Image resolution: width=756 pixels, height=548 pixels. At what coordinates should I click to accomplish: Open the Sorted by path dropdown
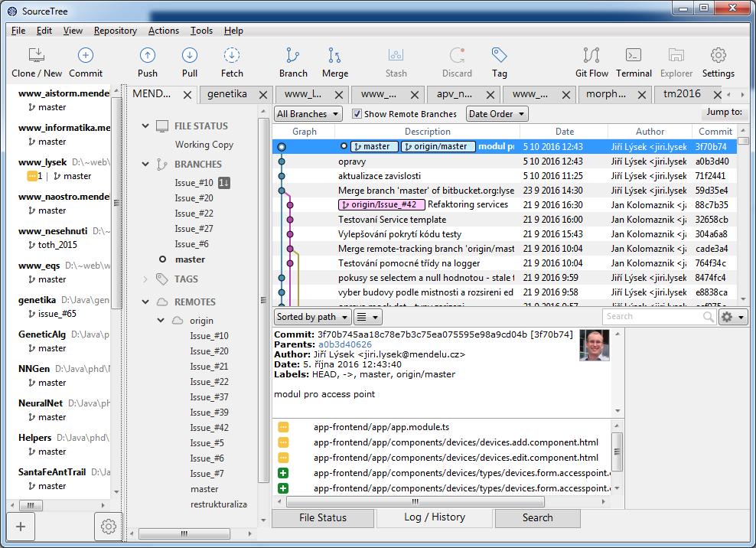click(x=312, y=317)
